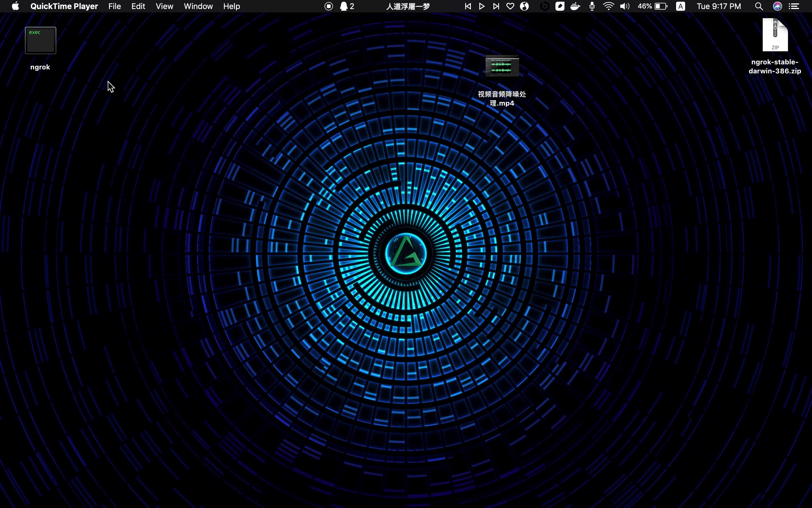Open the View menu
The height and width of the screenshot is (508, 812).
(x=164, y=6)
